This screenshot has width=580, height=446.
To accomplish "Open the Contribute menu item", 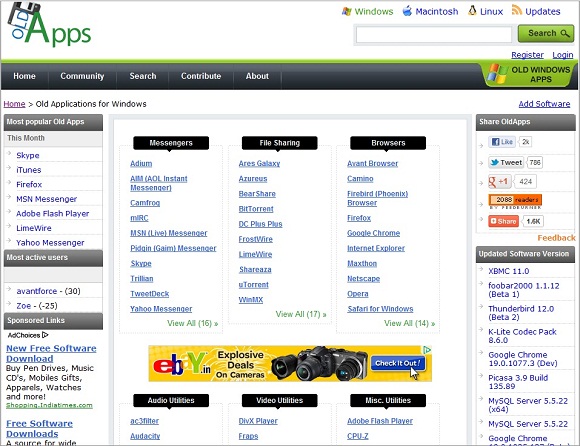I will (x=201, y=76).
